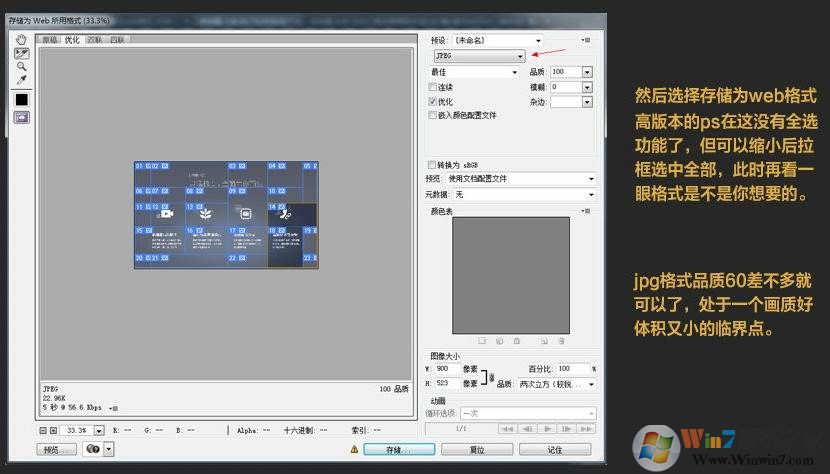The width and height of the screenshot is (830, 474).
Task: Switch to the 双联 (2-Up) tab
Action: [95, 40]
